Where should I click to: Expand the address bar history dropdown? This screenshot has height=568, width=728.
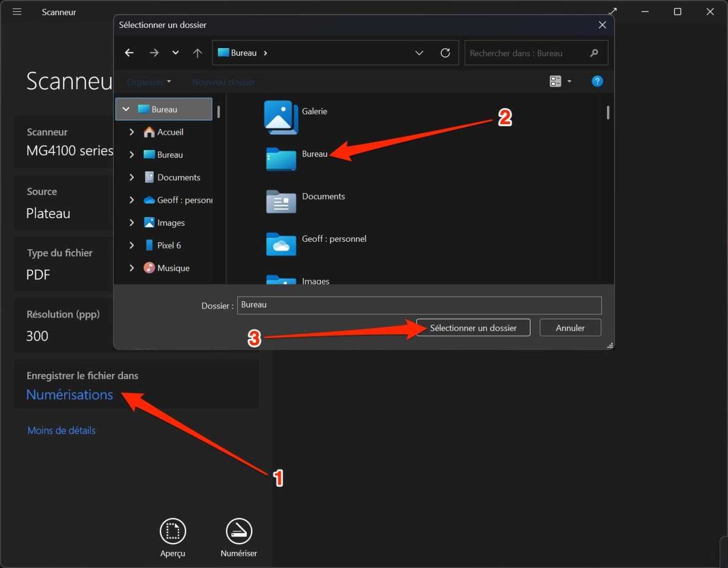click(419, 52)
